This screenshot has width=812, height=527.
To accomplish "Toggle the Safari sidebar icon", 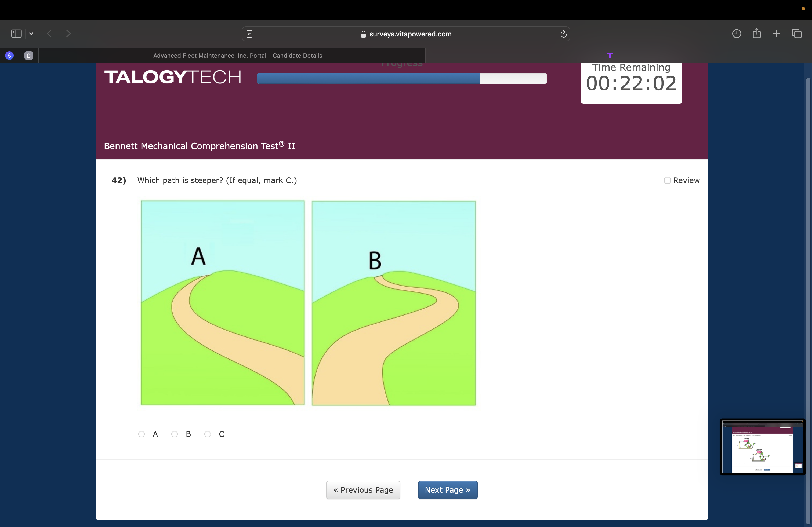I will point(16,33).
